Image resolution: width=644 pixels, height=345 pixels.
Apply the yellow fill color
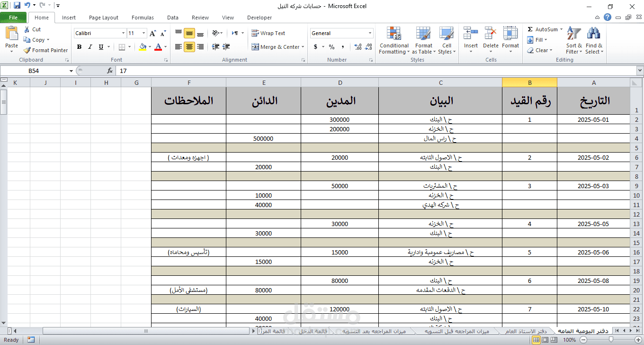tap(143, 47)
